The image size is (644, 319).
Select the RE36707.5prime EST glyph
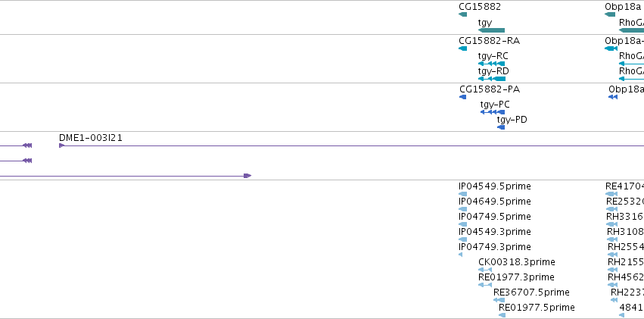[499, 300]
